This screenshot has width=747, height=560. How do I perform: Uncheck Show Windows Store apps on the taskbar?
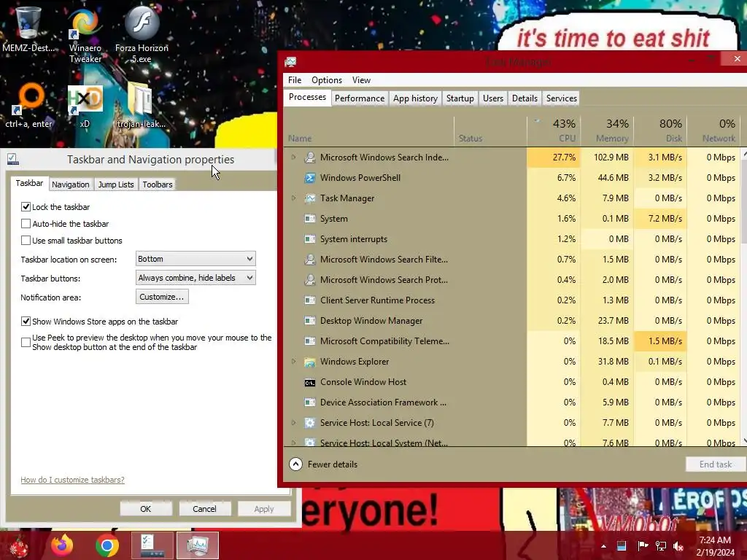[x=26, y=321]
